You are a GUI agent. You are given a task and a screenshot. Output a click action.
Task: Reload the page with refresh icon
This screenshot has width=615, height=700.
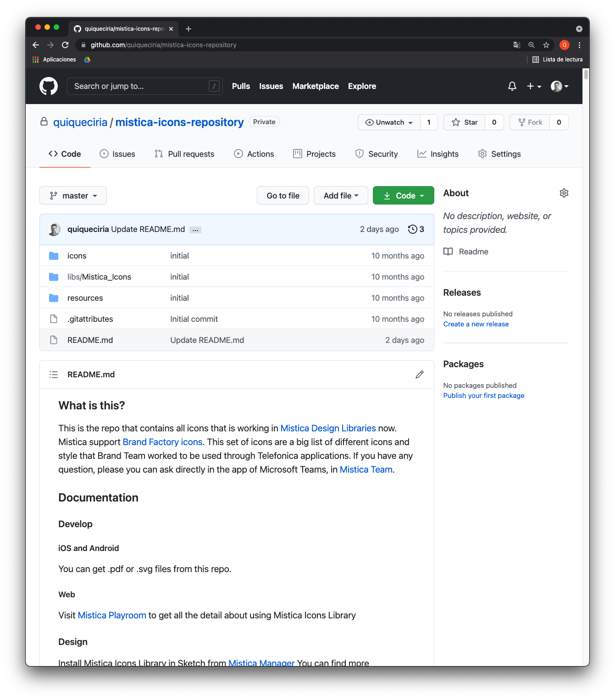point(65,45)
